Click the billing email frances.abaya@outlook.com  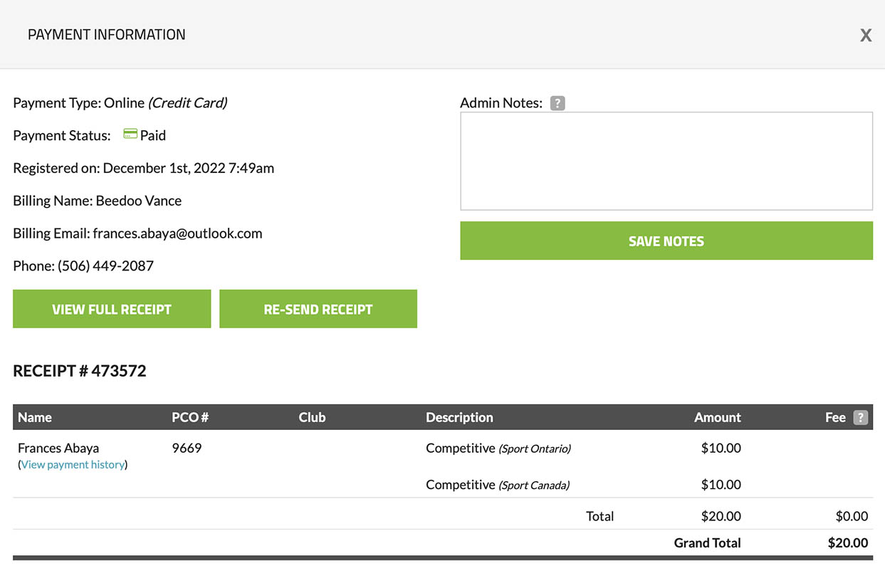[x=177, y=233]
